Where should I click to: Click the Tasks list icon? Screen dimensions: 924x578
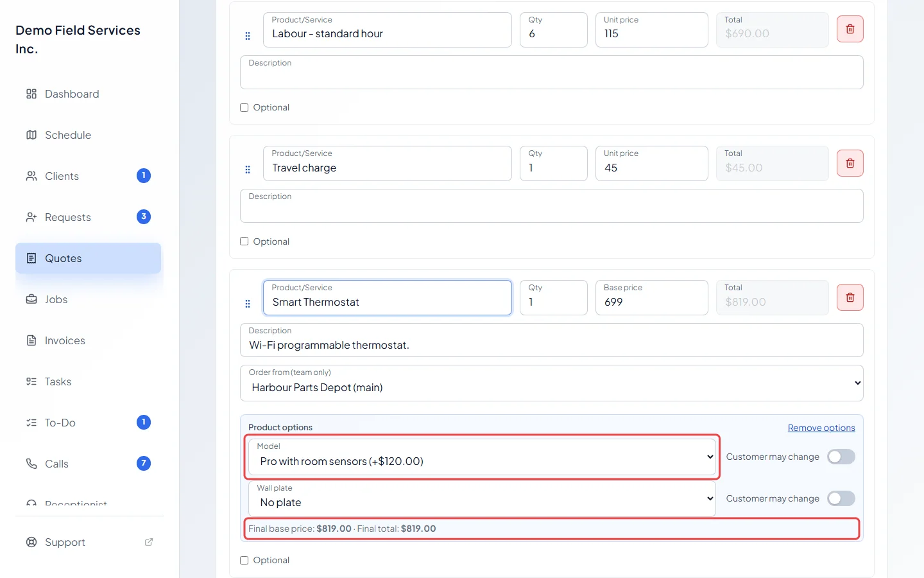coord(31,381)
